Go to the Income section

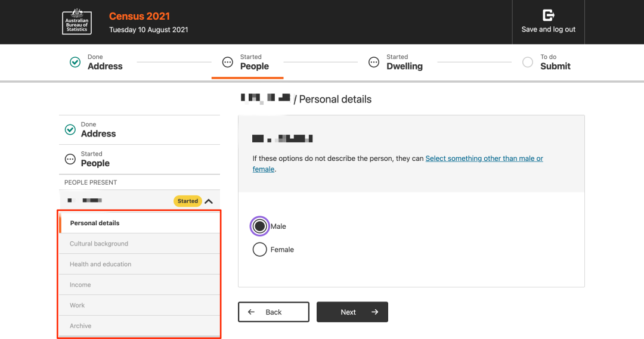click(x=80, y=285)
